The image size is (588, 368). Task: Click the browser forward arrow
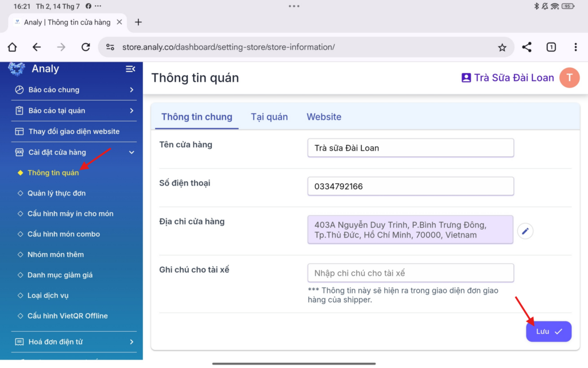61,47
